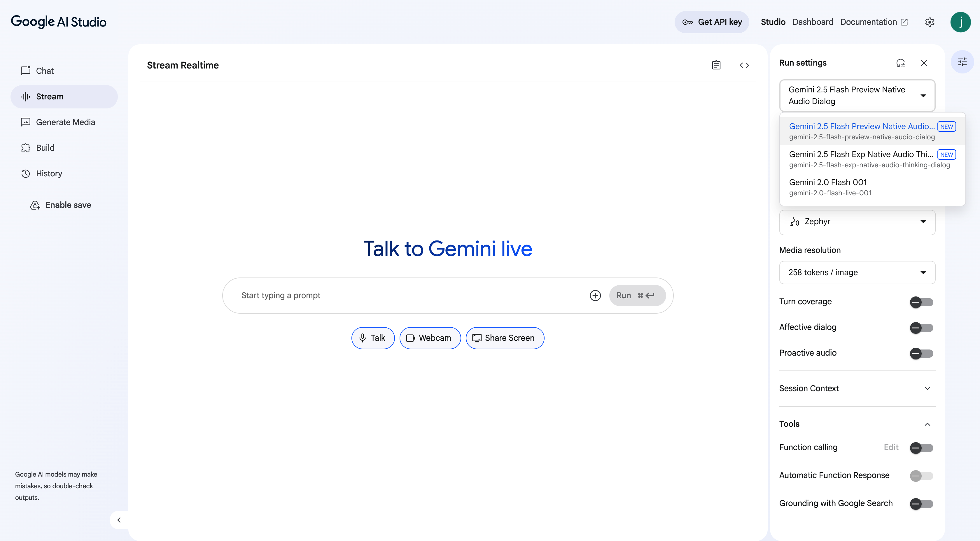980x541 pixels.
Task: Enable Affective dialog toggle
Action: pos(921,328)
